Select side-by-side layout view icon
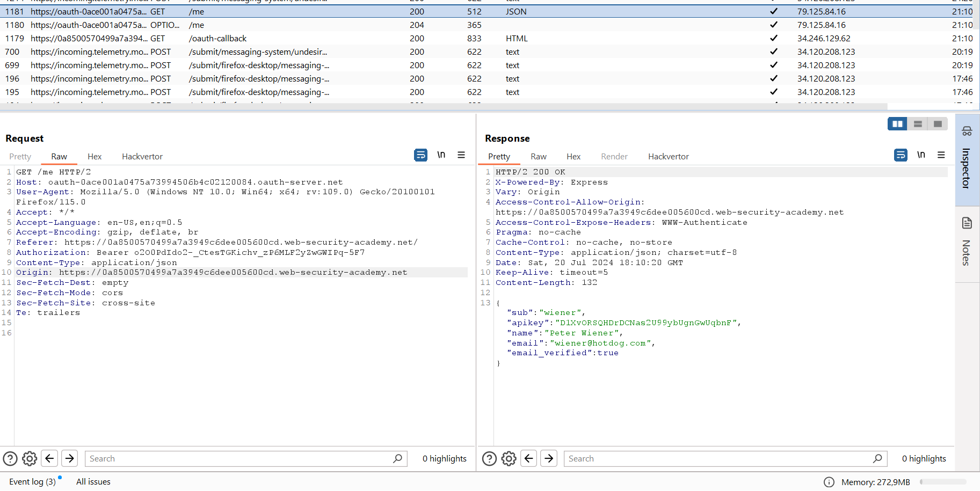 (897, 124)
